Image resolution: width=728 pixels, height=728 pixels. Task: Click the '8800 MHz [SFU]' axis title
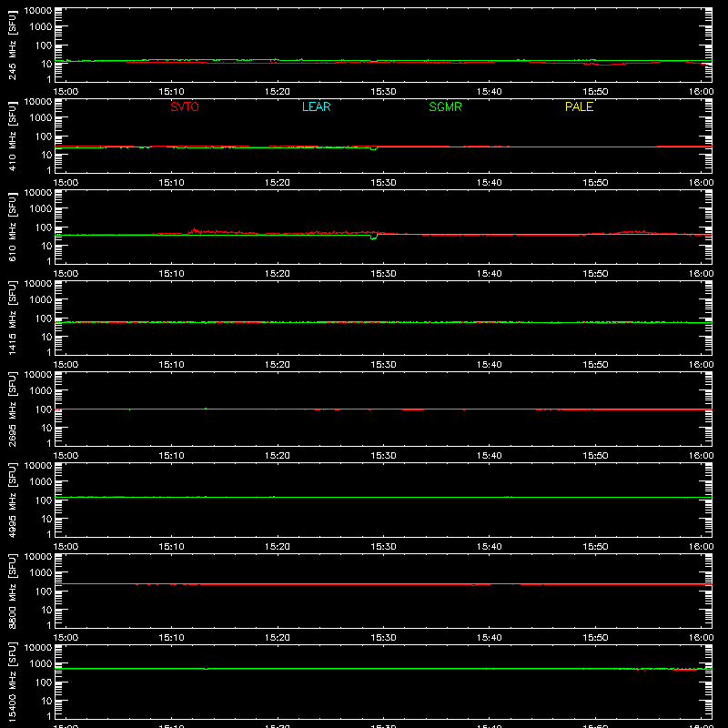click(x=13, y=591)
